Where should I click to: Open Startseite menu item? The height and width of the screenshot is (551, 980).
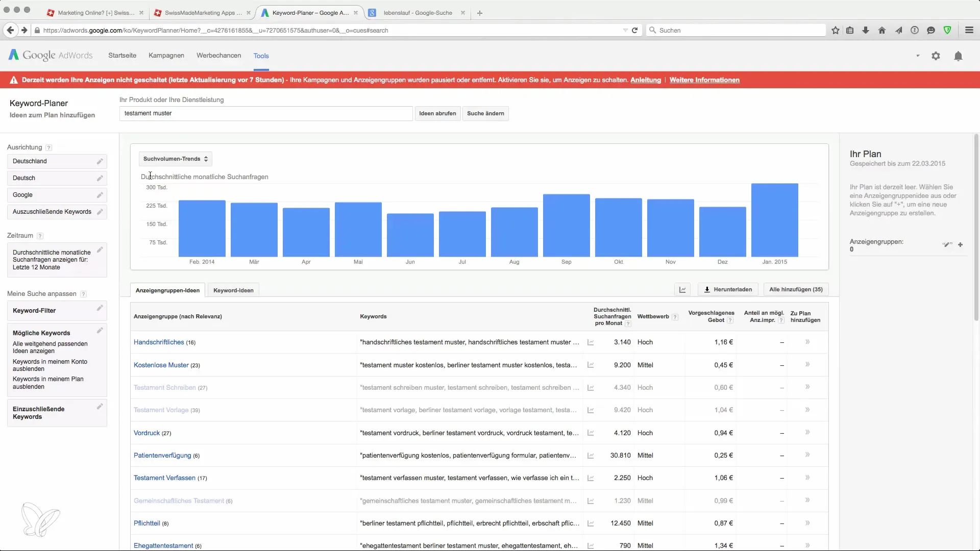pos(122,56)
